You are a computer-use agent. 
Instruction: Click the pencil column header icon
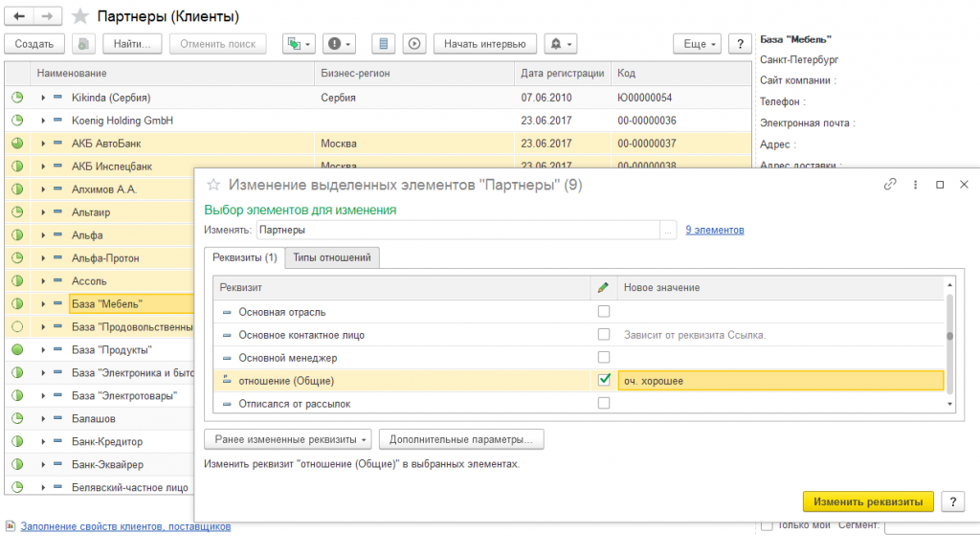[603, 287]
